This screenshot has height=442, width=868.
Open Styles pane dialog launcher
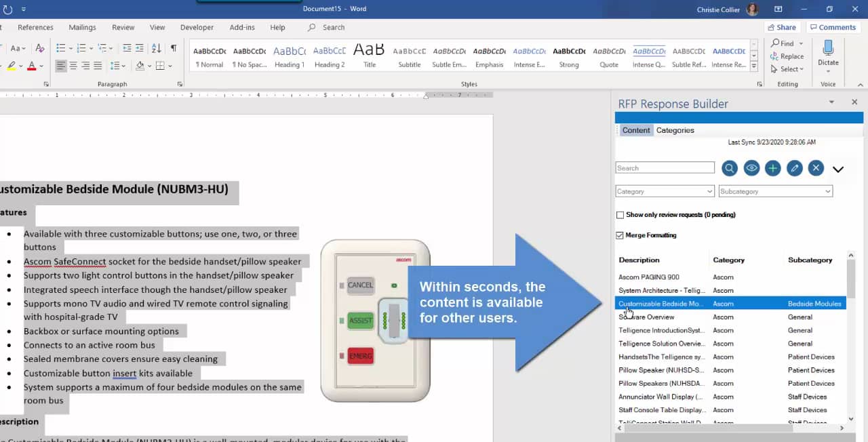(760, 84)
